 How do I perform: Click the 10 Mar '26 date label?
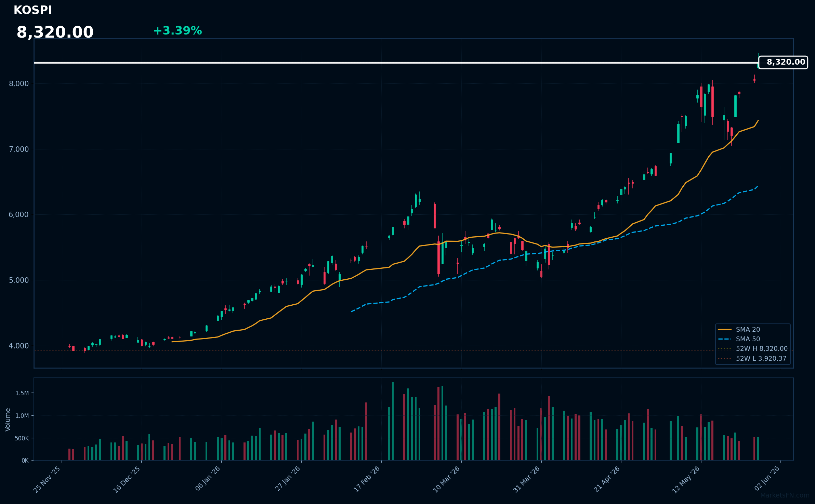tap(446, 479)
